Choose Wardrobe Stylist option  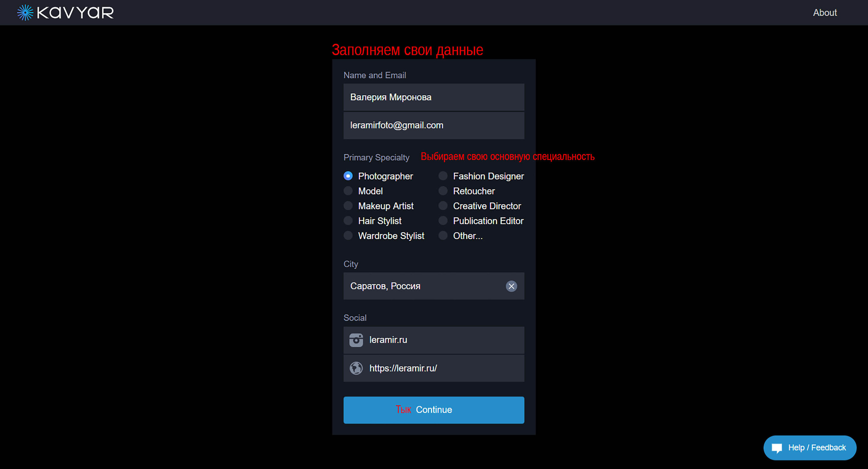348,236
